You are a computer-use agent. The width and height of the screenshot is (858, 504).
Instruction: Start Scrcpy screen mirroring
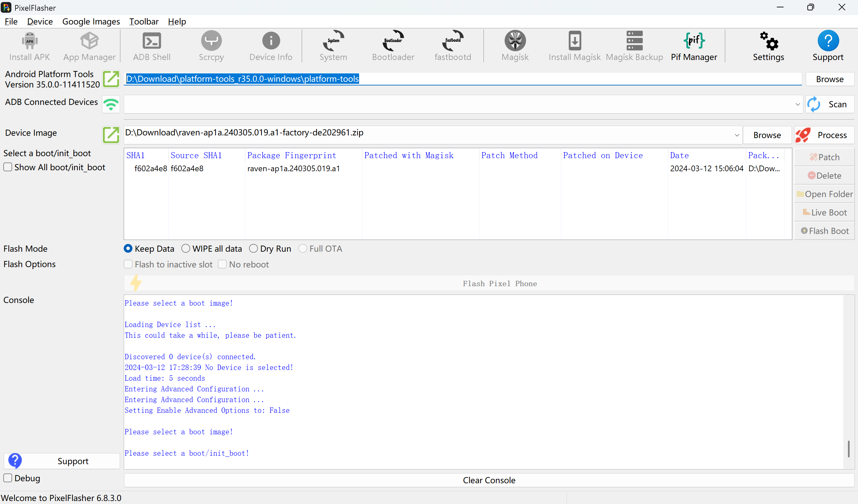(x=211, y=46)
